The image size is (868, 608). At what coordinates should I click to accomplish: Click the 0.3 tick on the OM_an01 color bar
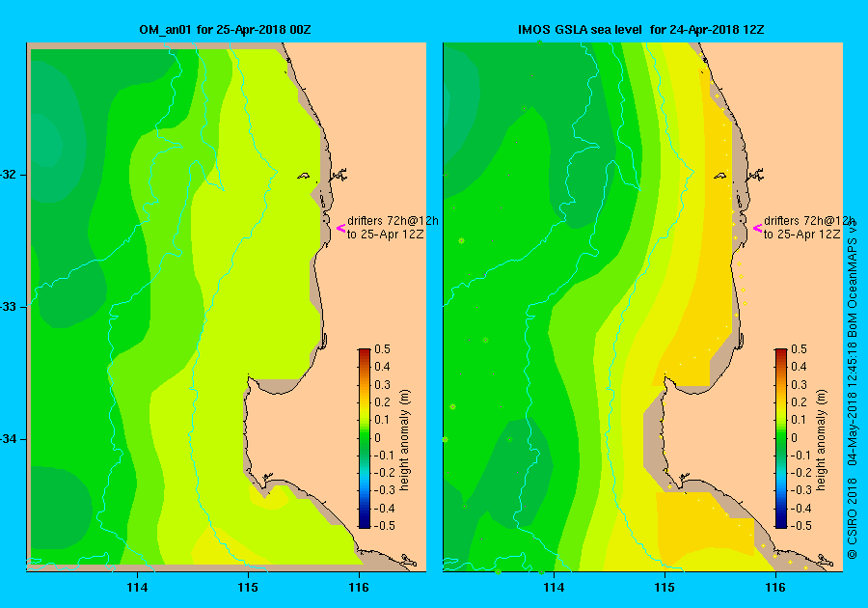382,385
